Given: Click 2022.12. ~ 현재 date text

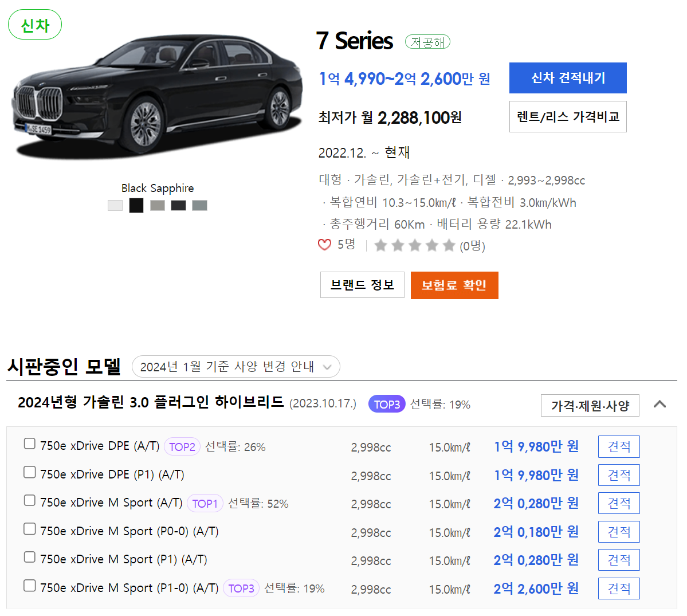Looking at the screenshot, I should tap(364, 153).
